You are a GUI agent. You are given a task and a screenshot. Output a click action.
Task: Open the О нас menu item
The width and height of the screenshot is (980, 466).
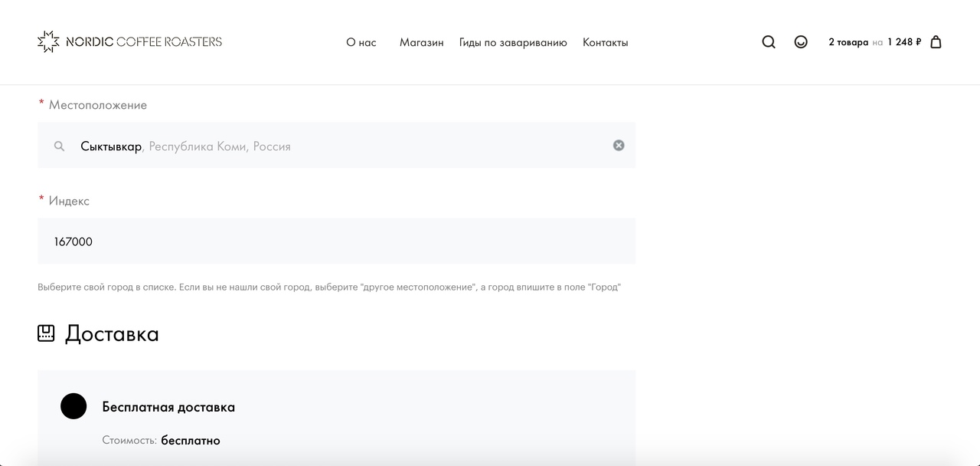click(x=361, y=43)
